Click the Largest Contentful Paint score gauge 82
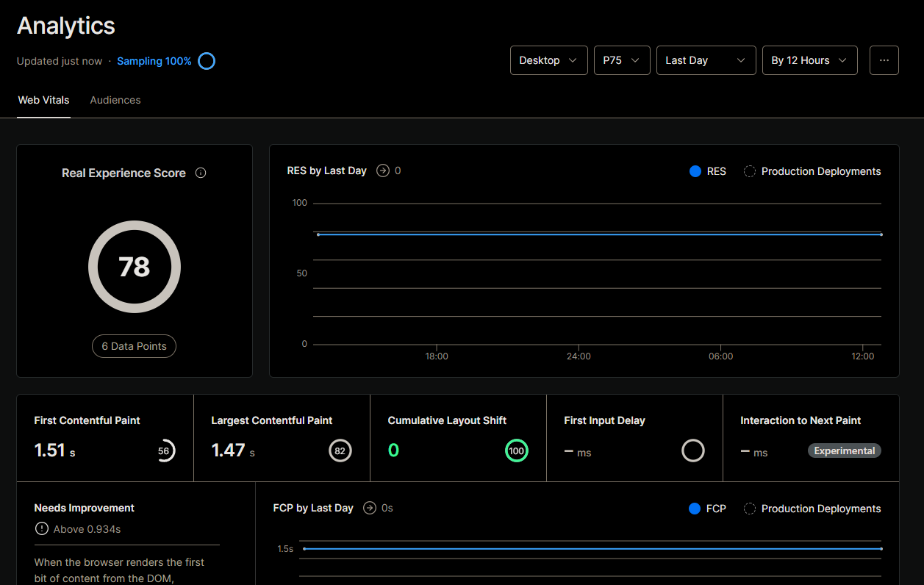Screen dimensions: 924x585 pyautogui.click(x=340, y=451)
